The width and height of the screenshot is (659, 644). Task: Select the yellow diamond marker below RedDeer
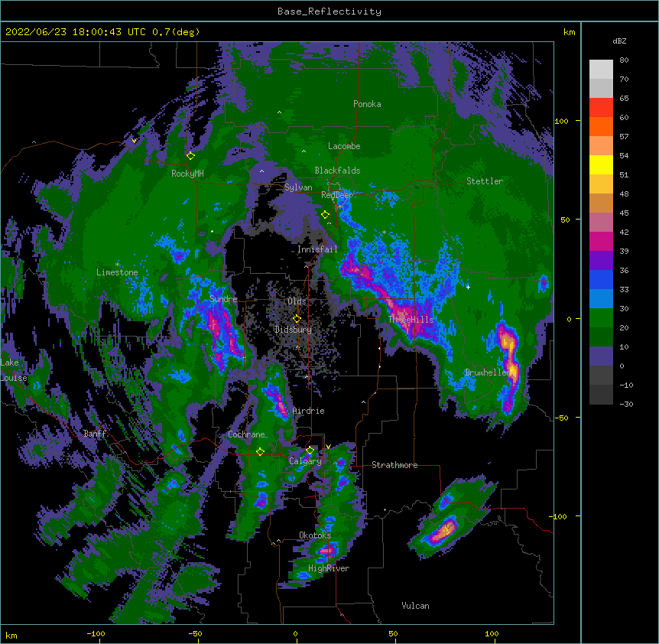(x=325, y=215)
